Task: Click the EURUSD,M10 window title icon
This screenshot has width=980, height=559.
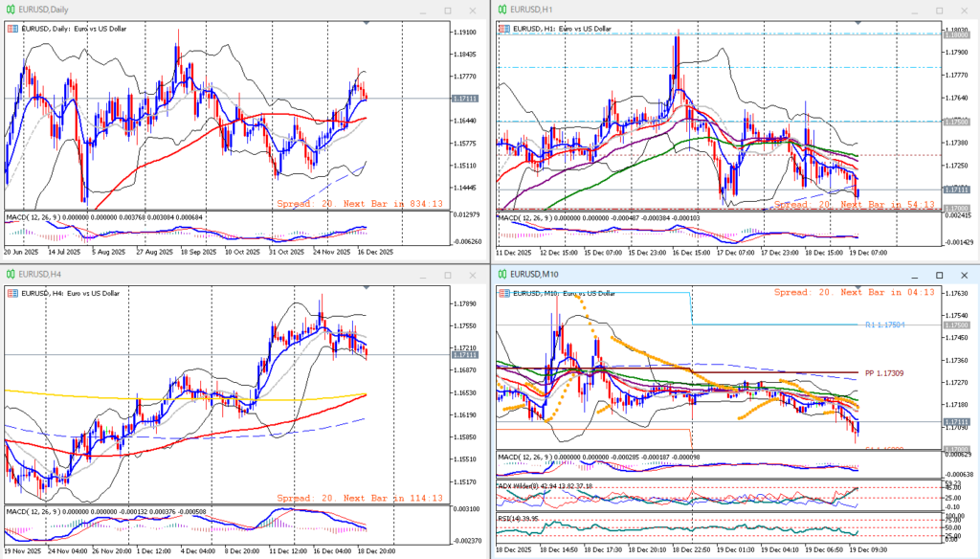Action: [x=501, y=275]
